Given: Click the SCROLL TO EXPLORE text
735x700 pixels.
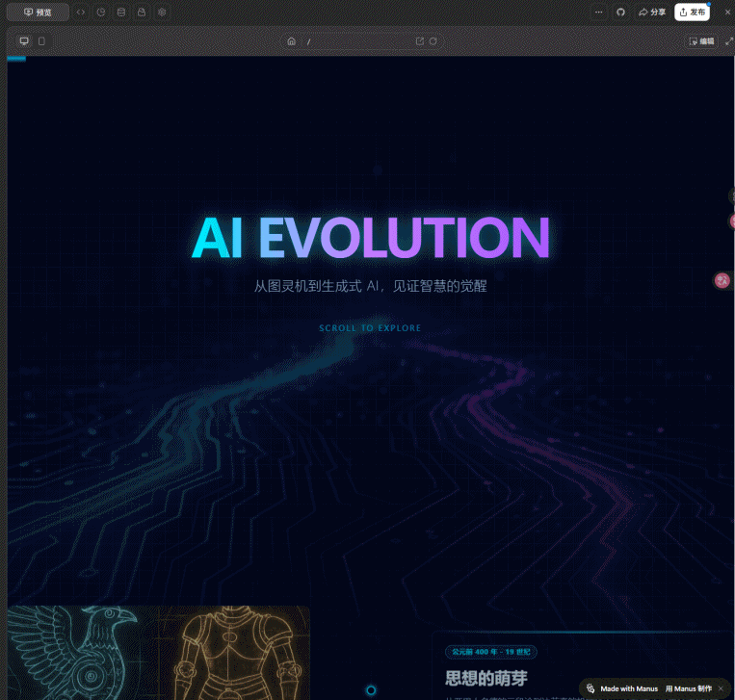Looking at the screenshot, I should click(x=370, y=328).
